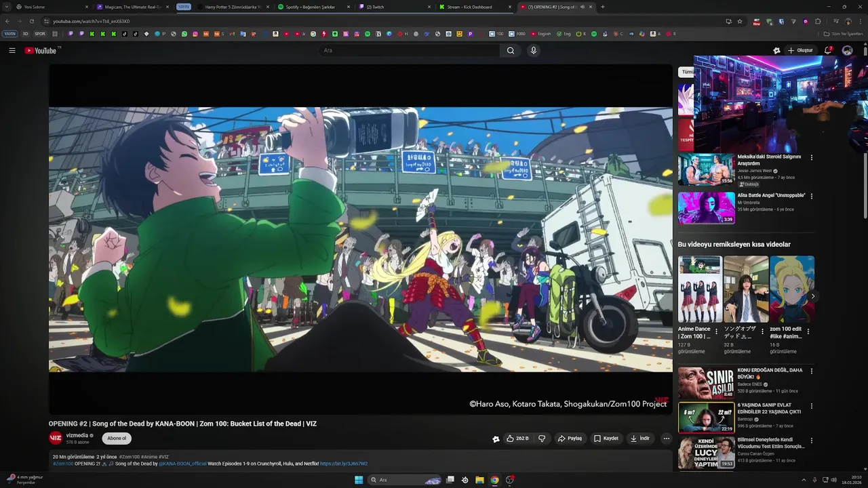Open the Oluştur create button
Viewport: 868px width, 488px height.
tap(800, 50)
